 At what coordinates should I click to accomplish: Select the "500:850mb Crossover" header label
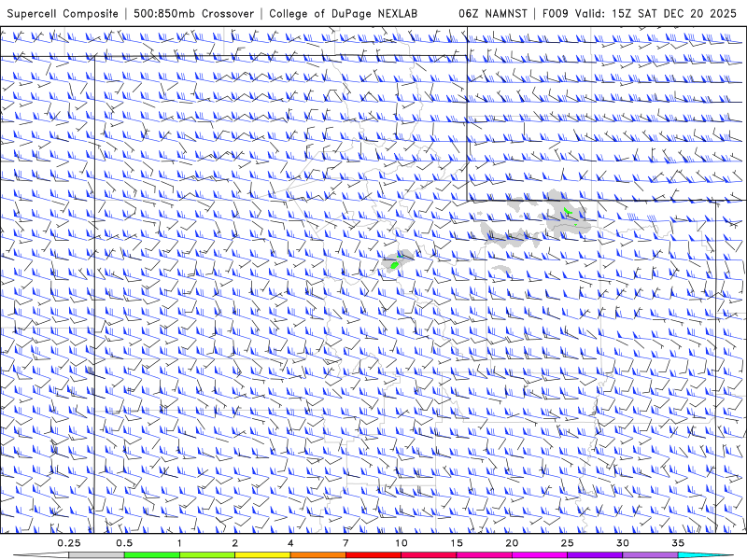pyautogui.click(x=194, y=13)
